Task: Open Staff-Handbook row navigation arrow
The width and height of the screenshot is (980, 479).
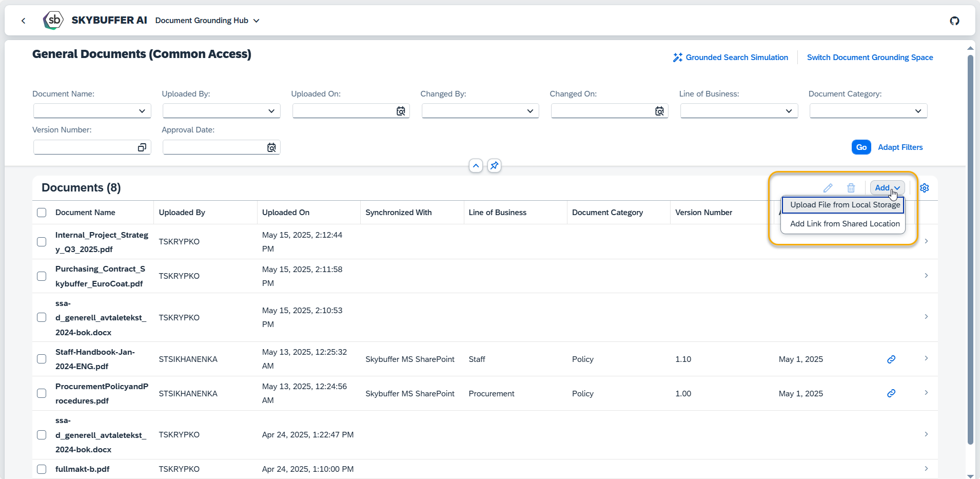Action: pyautogui.click(x=926, y=358)
